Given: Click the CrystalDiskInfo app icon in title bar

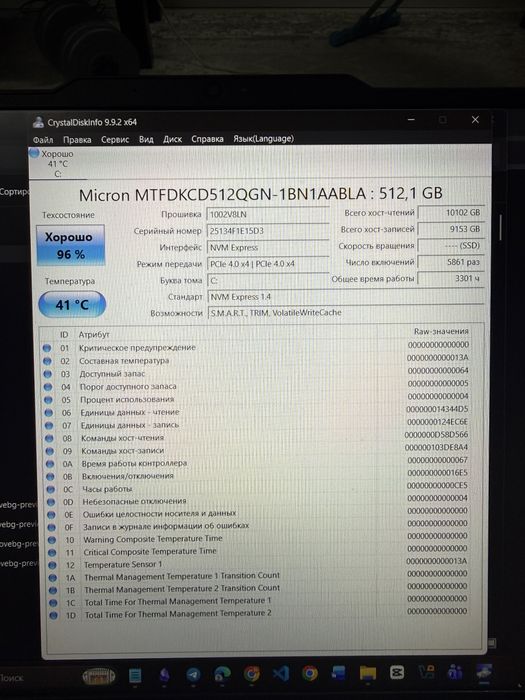Looking at the screenshot, I should (38, 122).
